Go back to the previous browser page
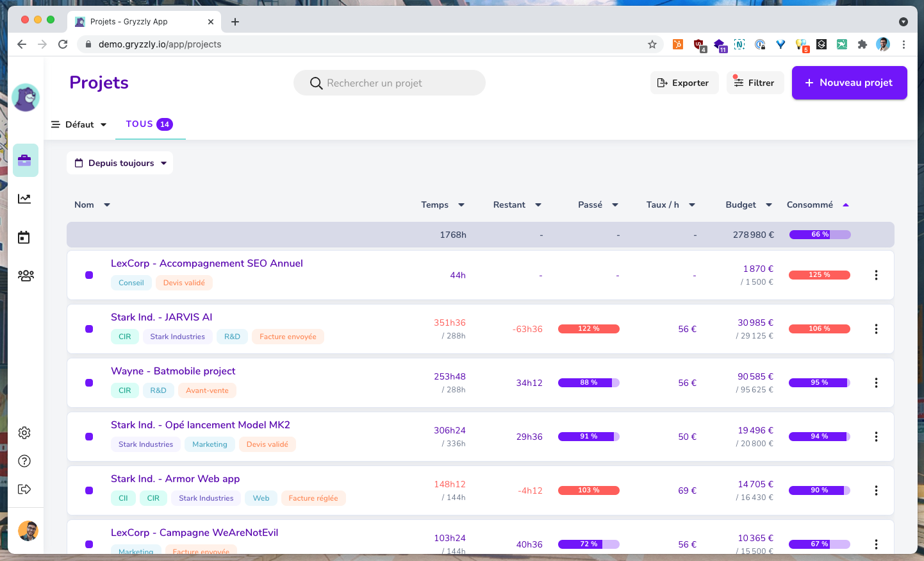 click(x=22, y=44)
